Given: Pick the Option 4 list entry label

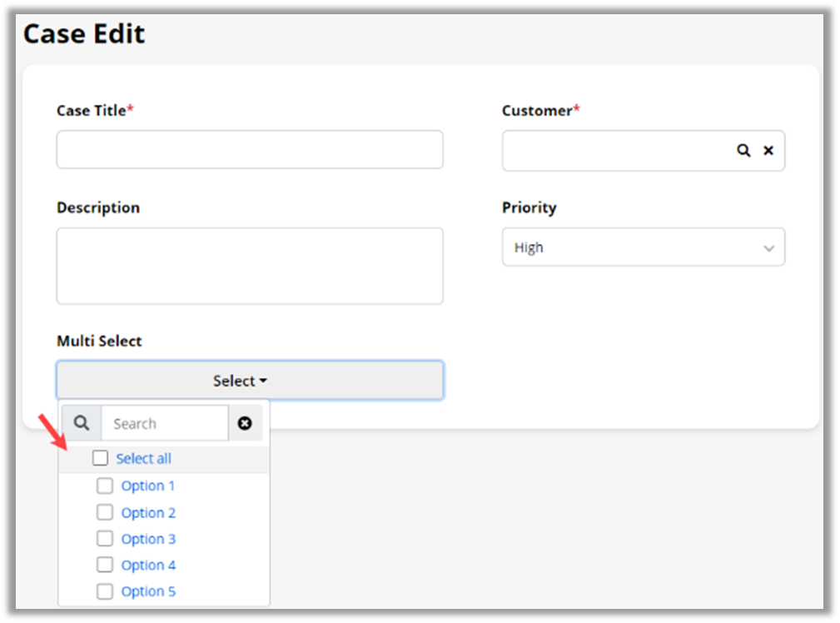Looking at the screenshot, I should [x=148, y=565].
